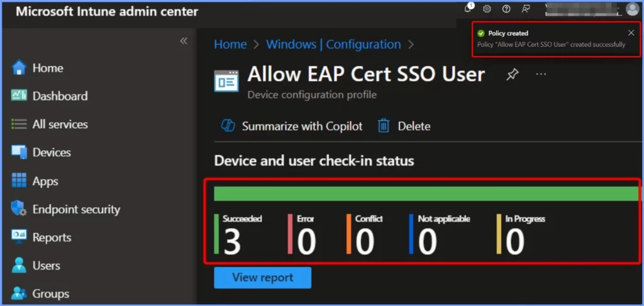Open Endpoint security in the sidebar
644x306 pixels.
pyautogui.click(x=76, y=209)
